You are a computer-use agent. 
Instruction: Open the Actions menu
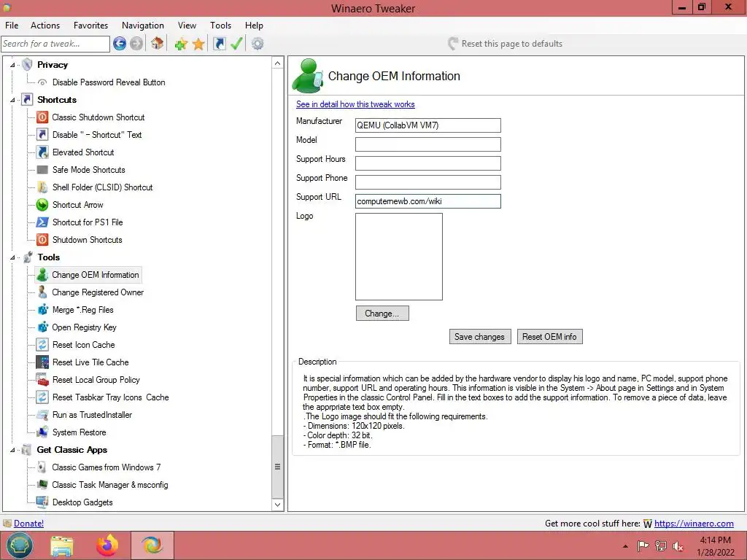click(45, 26)
